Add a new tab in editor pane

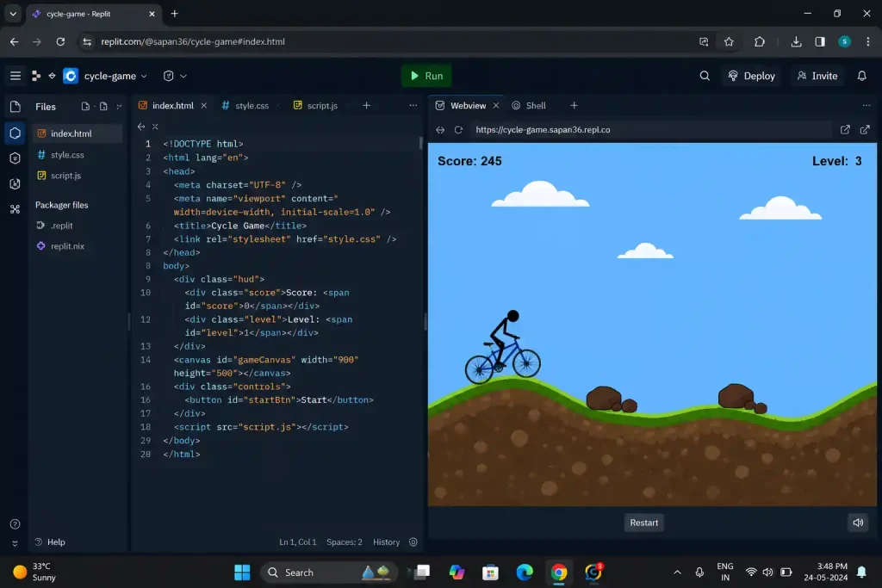pos(366,106)
